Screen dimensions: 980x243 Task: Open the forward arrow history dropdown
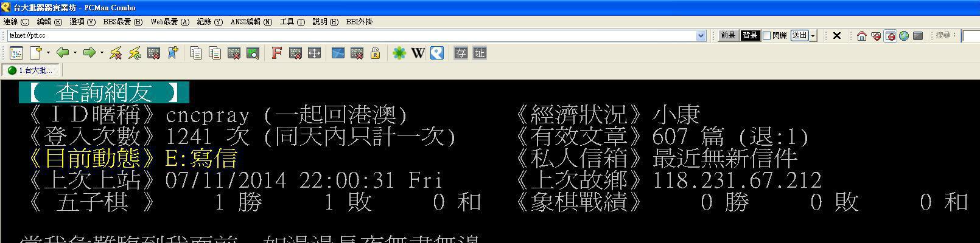pos(101,53)
